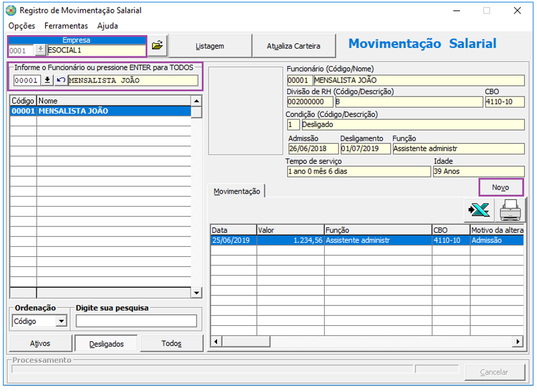Click the Código column header
The width and height of the screenshot is (537, 392).
(x=23, y=101)
